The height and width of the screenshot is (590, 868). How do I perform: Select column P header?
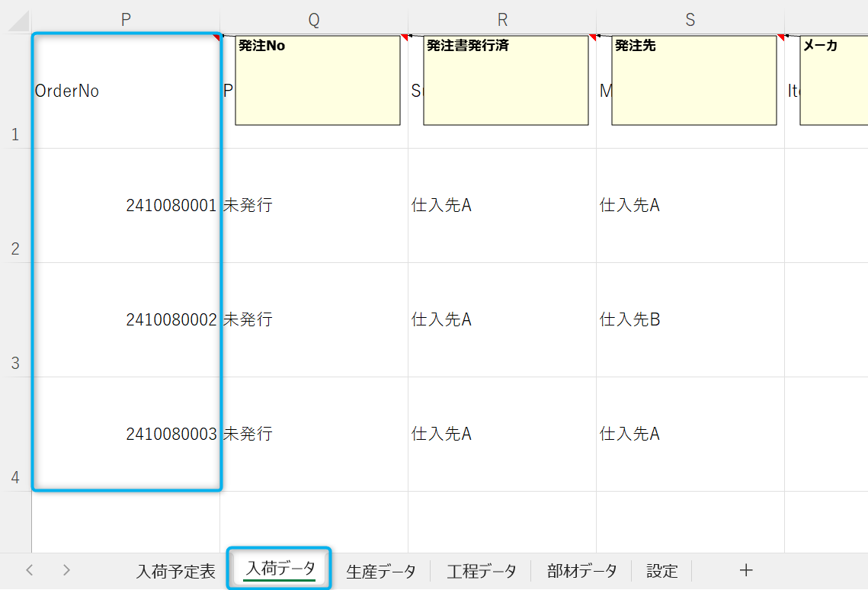coord(126,21)
